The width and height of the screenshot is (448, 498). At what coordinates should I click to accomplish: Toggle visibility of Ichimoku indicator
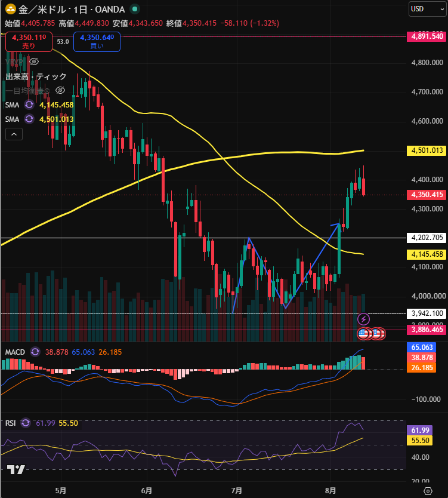pos(60,91)
